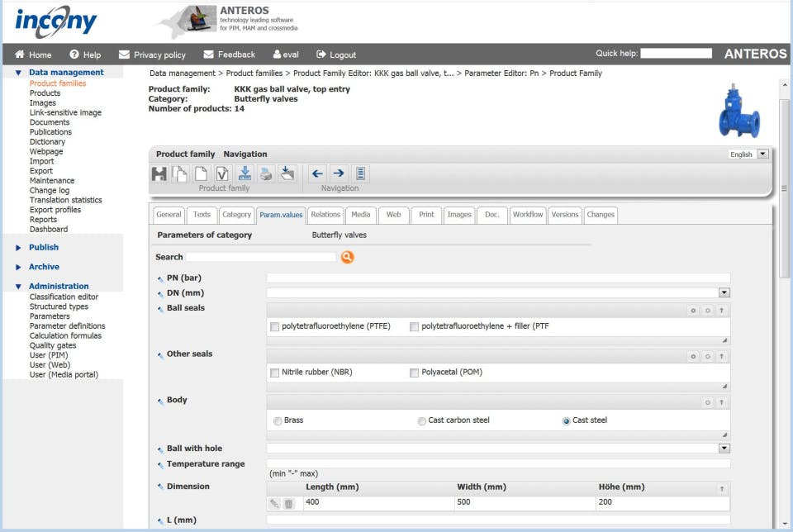793x532 pixels.
Task: Select the Cast carbon steel radio button
Action: (x=422, y=420)
